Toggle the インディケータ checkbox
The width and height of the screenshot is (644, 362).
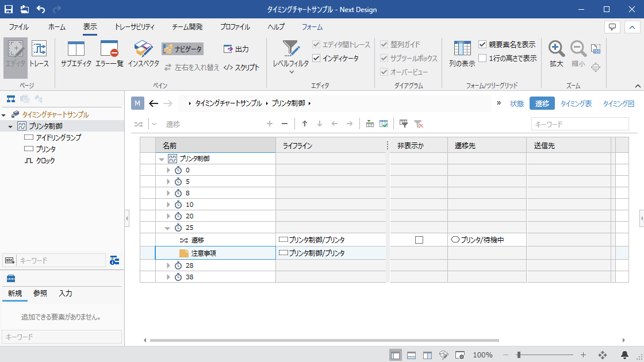click(x=316, y=58)
